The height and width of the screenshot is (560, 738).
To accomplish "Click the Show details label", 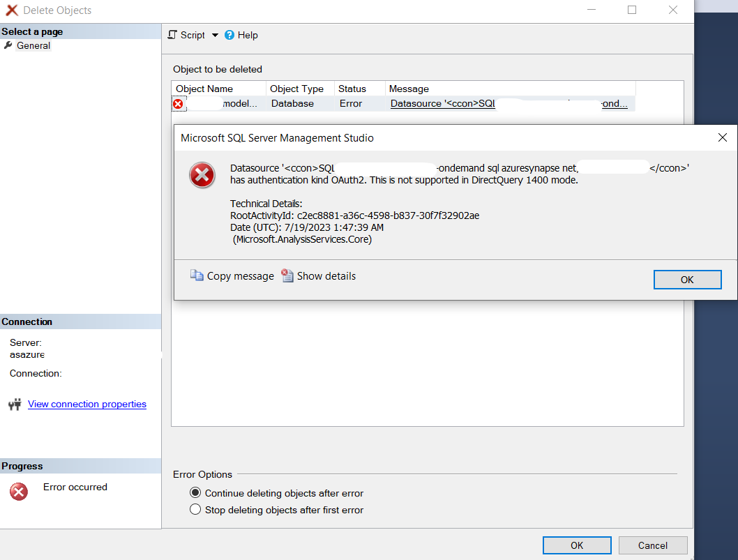I will point(326,276).
